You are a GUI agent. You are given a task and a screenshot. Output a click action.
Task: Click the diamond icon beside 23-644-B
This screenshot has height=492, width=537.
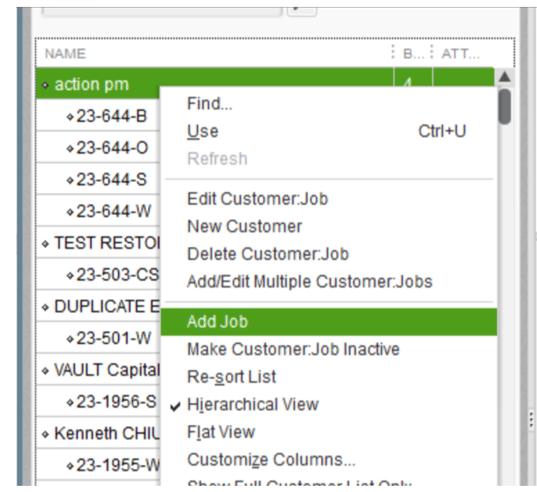pos(70,117)
